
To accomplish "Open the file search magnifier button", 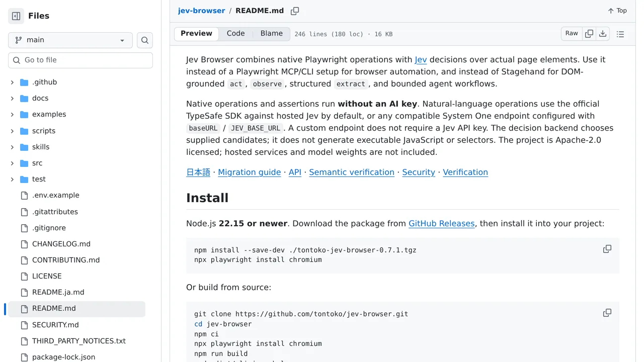I will click(x=145, y=40).
